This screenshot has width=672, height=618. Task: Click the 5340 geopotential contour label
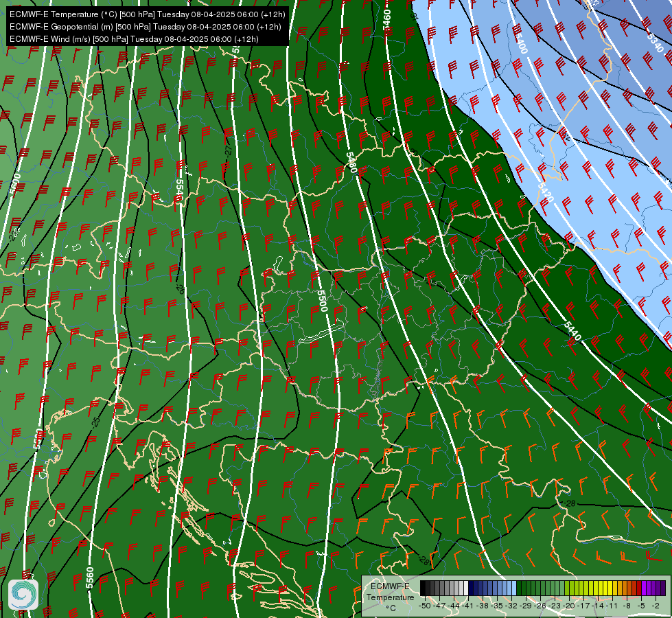pyautogui.click(x=656, y=42)
